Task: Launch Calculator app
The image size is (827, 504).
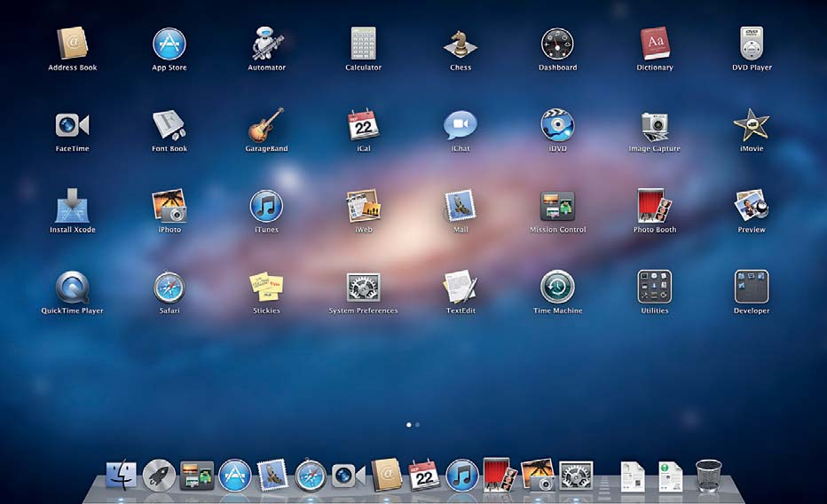Action: (364, 43)
